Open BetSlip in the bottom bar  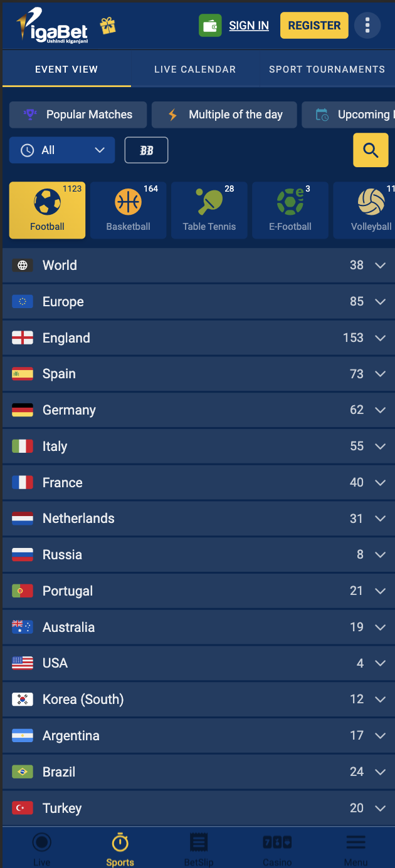(x=199, y=849)
